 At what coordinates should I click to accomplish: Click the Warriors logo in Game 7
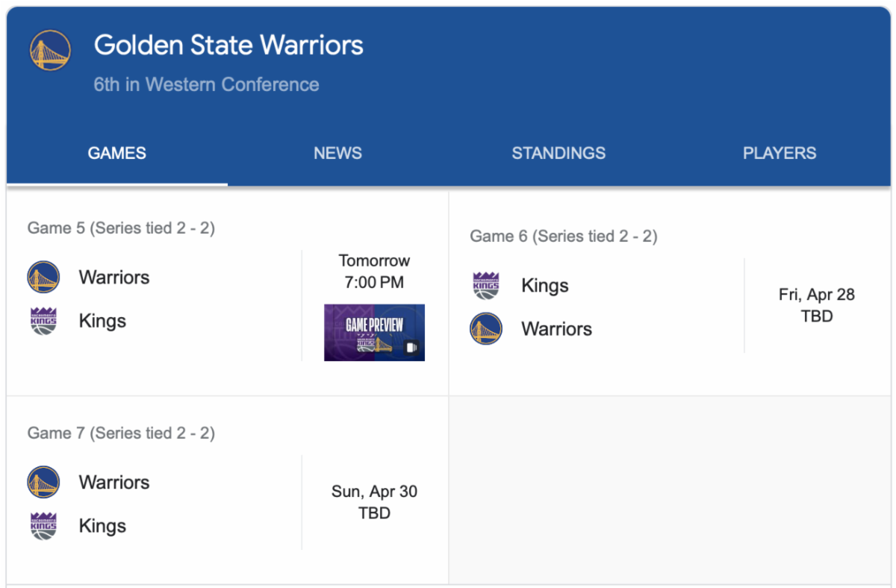[x=43, y=483]
